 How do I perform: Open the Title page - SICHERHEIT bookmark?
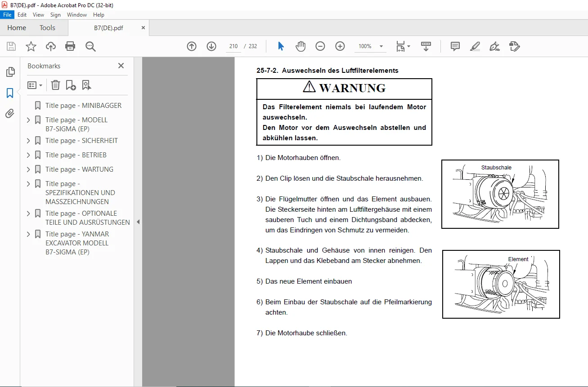[81, 141]
